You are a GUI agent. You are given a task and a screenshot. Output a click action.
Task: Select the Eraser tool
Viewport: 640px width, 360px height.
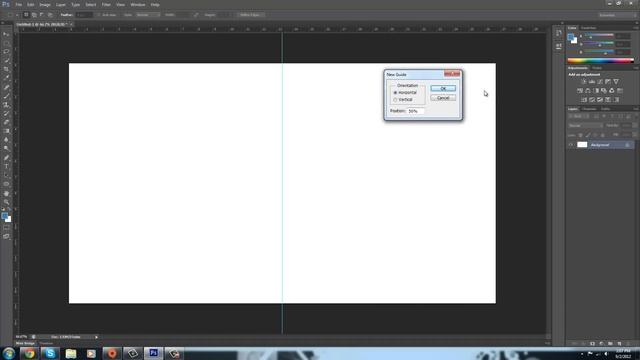[6, 122]
